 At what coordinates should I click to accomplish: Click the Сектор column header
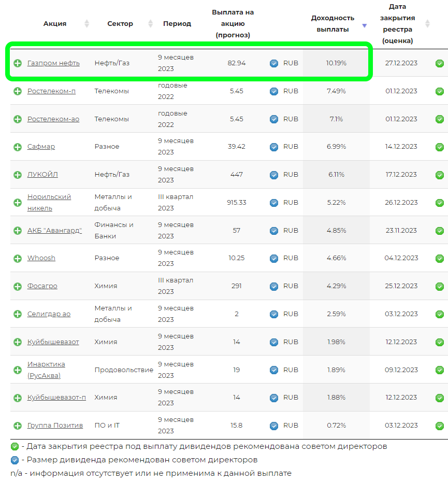pyautogui.click(x=120, y=24)
